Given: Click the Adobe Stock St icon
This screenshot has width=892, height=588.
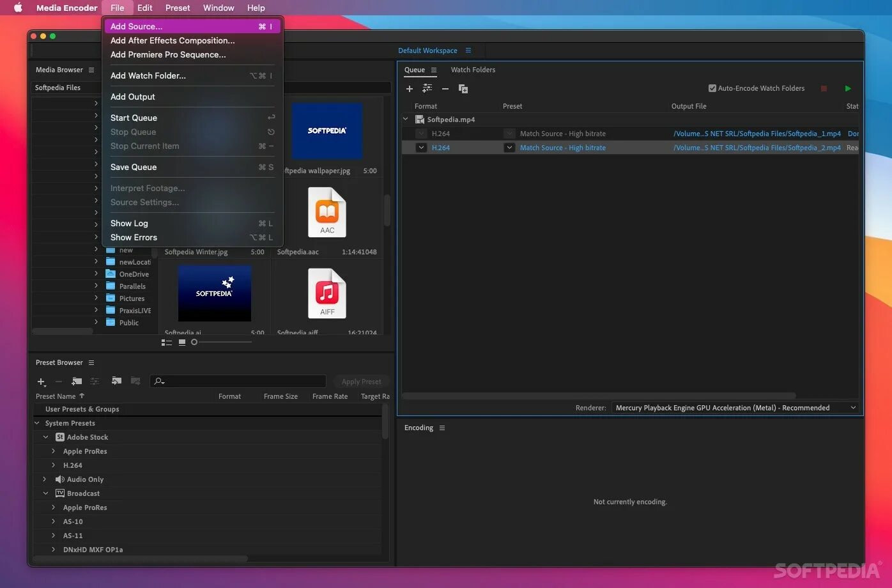Looking at the screenshot, I should point(60,437).
